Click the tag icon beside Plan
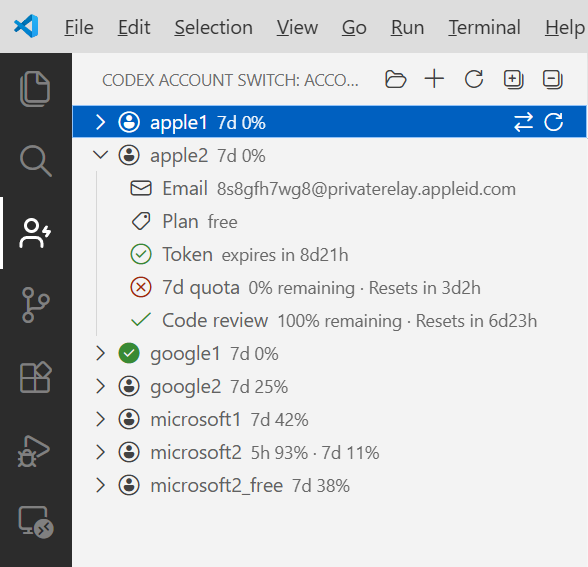Screen dimensions: 588x567 (141, 221)
